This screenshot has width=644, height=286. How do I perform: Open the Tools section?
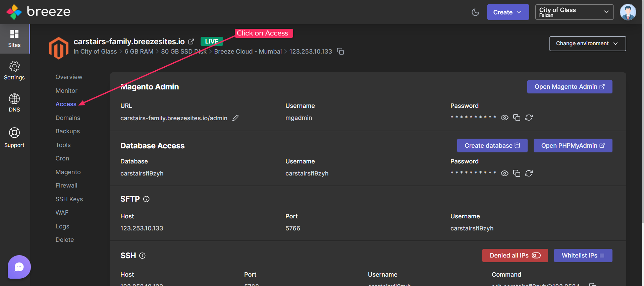pyautogui.click(x=63, y=145)
